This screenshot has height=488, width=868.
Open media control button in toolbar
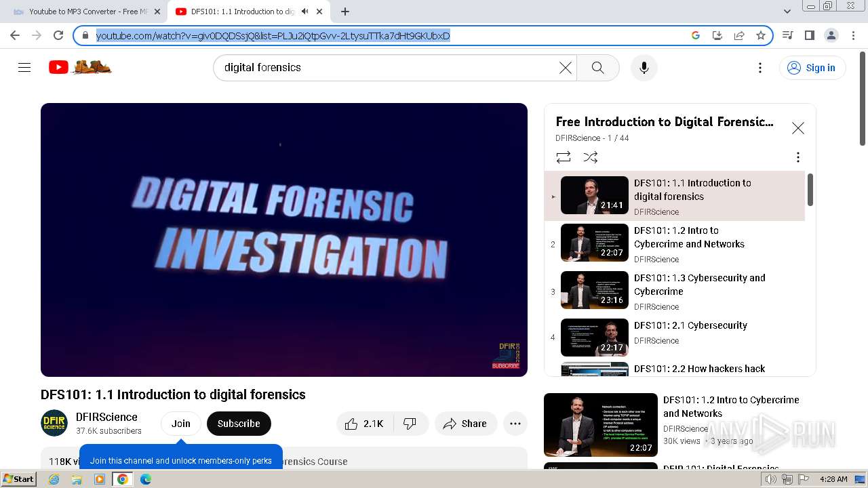pyautogui.click(x=787, y=35)
